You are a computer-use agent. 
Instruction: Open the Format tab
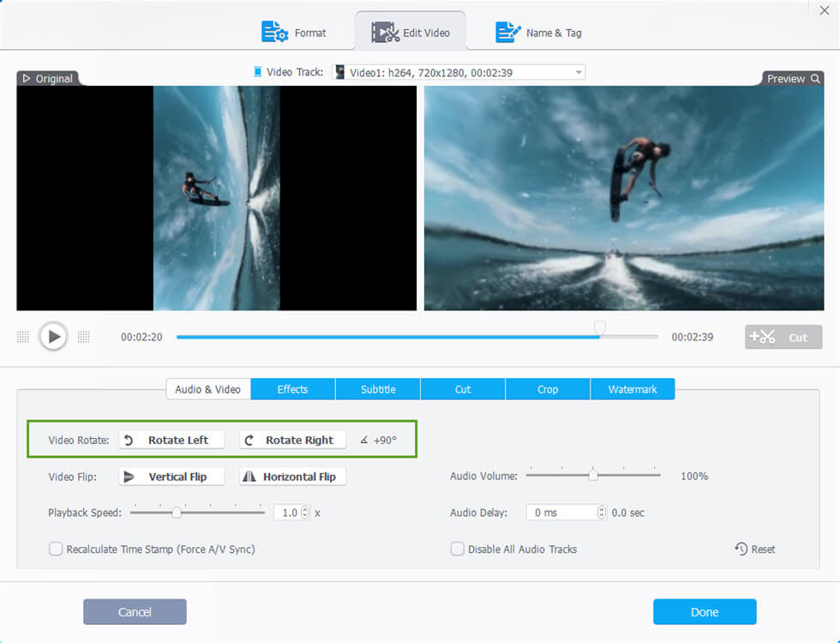(293, 33)
